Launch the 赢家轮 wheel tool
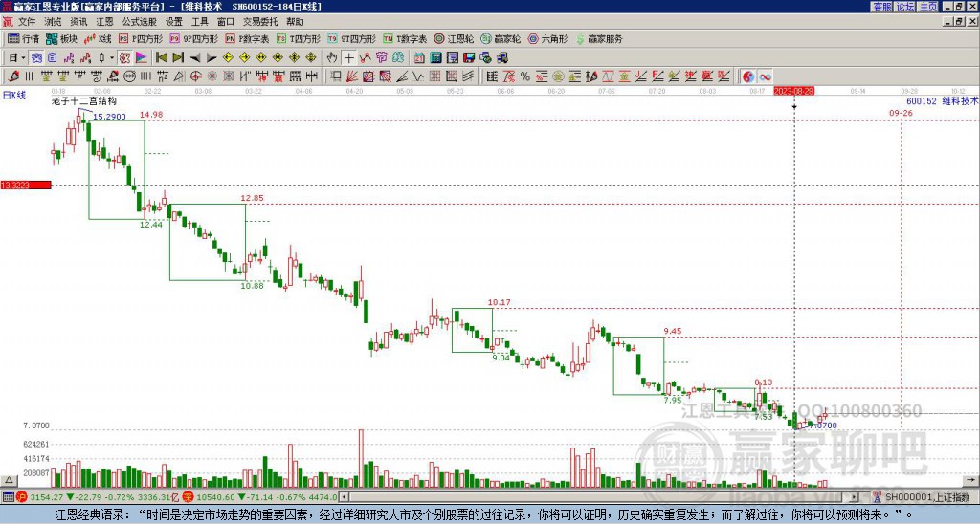This screenshot has height=524, width=980. (501, 38)
